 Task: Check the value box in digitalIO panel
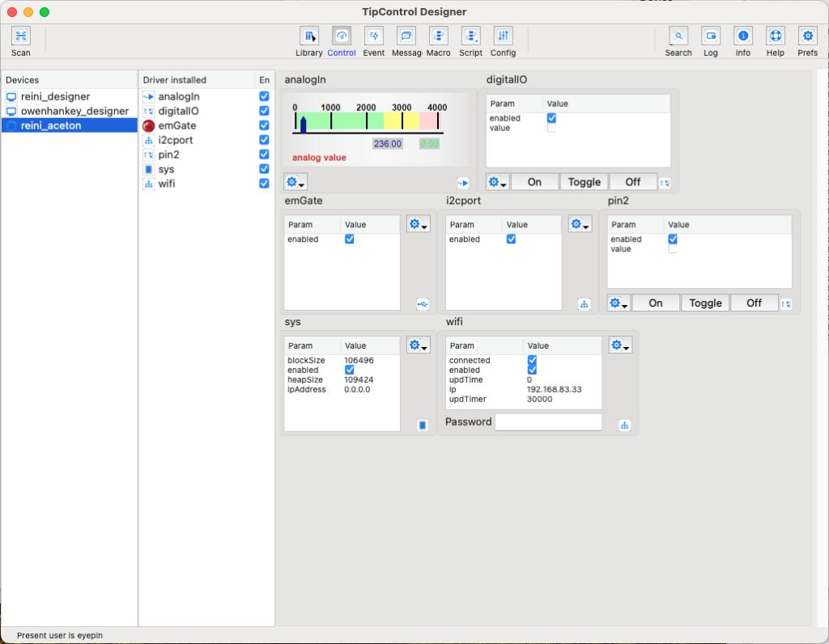(551, 128)
